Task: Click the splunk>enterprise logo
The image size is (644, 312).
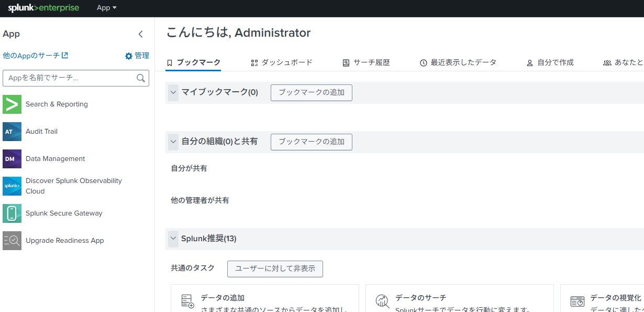Action: [x=43, y=8]
